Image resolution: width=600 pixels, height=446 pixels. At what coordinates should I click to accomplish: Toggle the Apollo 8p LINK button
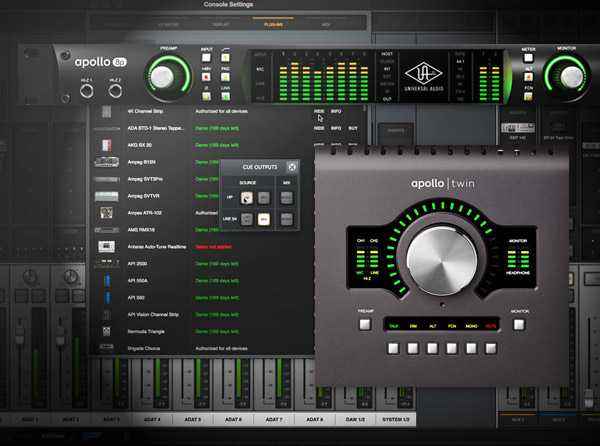225,96
